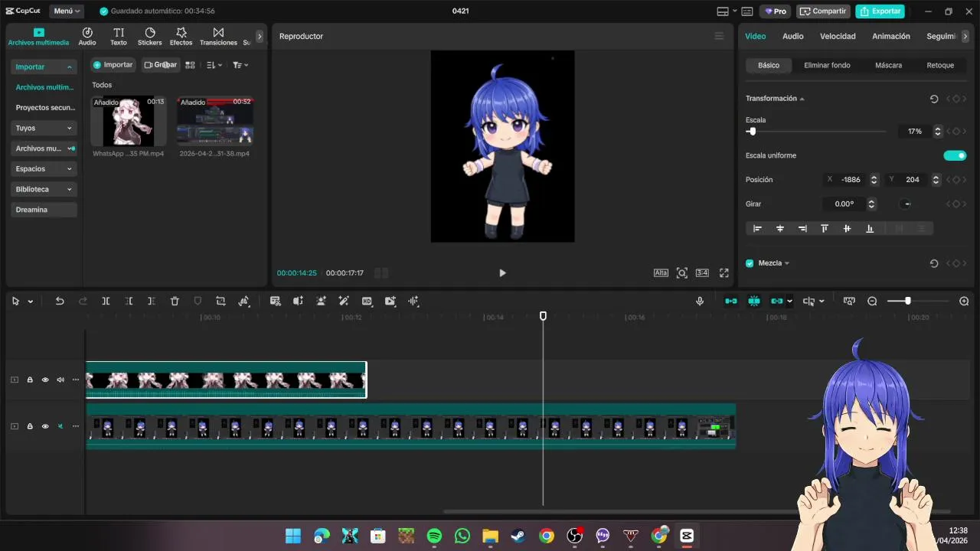Open the Animación tab

pos(891,36)
